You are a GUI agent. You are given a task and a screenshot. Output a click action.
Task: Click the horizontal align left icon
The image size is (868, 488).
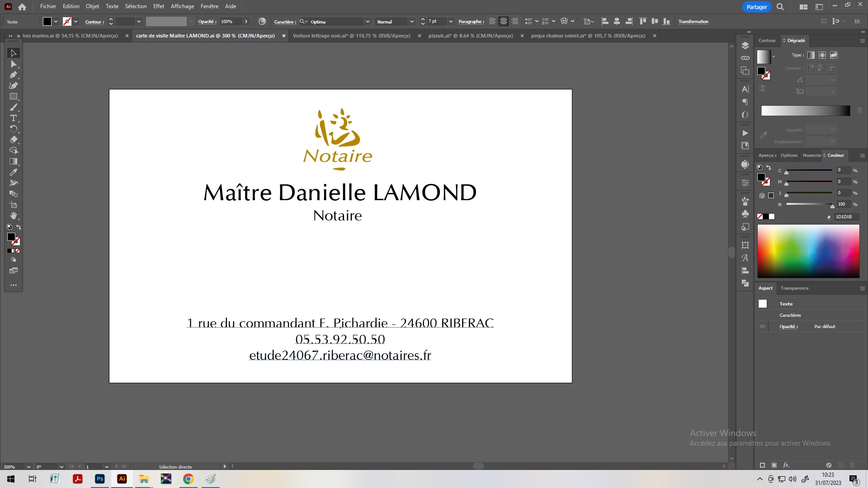coord(605,22)
